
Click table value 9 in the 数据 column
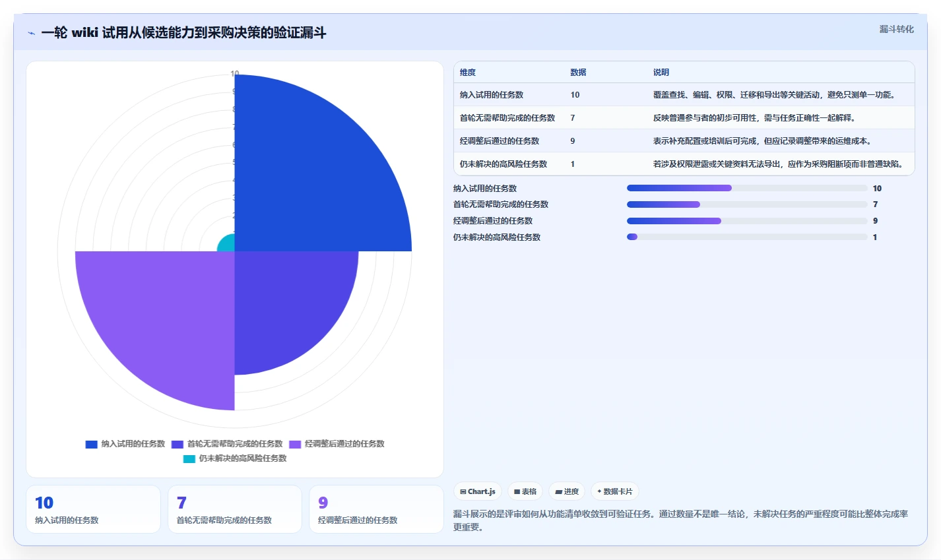point(573,141)
